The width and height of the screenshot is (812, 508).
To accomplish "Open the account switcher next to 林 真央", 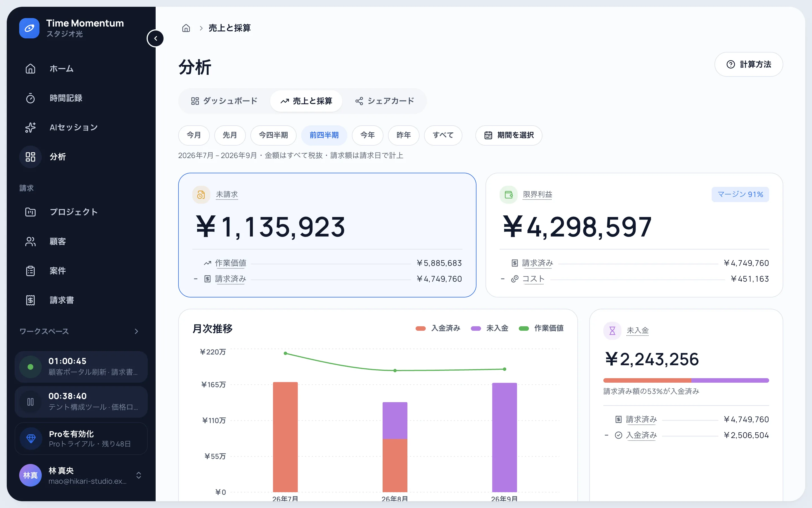I will click(139, 475).
